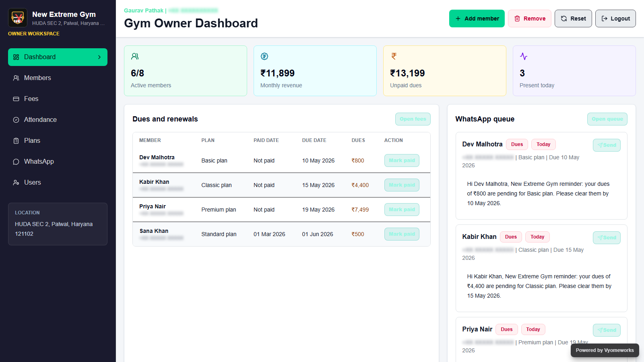Click the Add member button
The width and height of the screenshot is (644, 362).
point(477,19)
